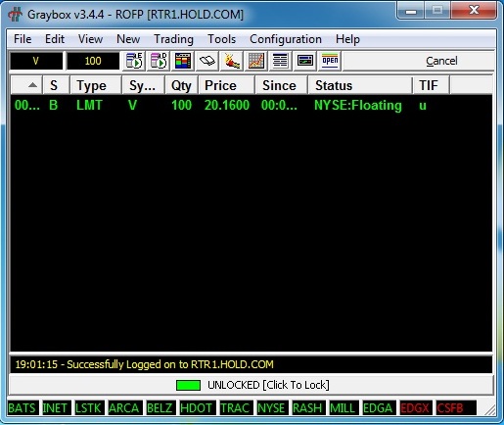This screenshot has width=504, height=425.
Task: Sort by the S column header
Action: click(56, 85)
